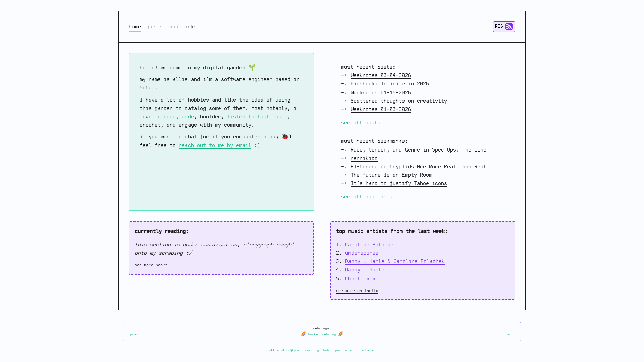Click see more on lastfm

click(x=357, y=291)
